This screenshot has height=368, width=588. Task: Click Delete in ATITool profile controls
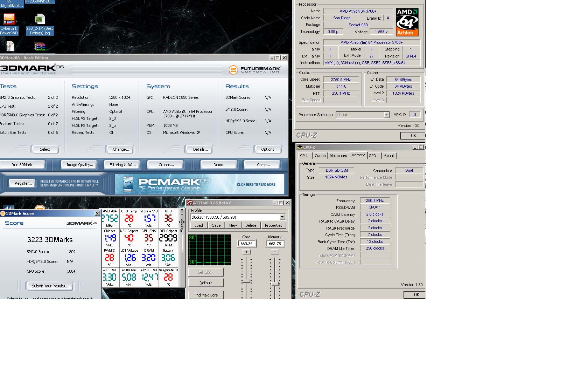click(x=251, y=225)
